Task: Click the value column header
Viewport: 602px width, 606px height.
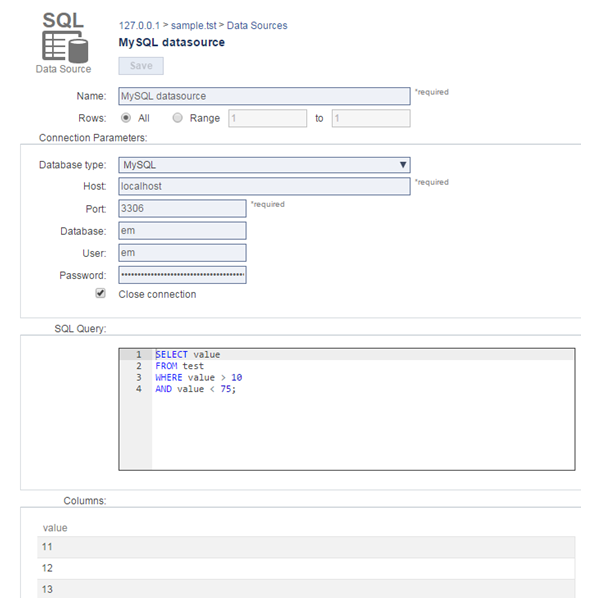Action: (55, 528)
